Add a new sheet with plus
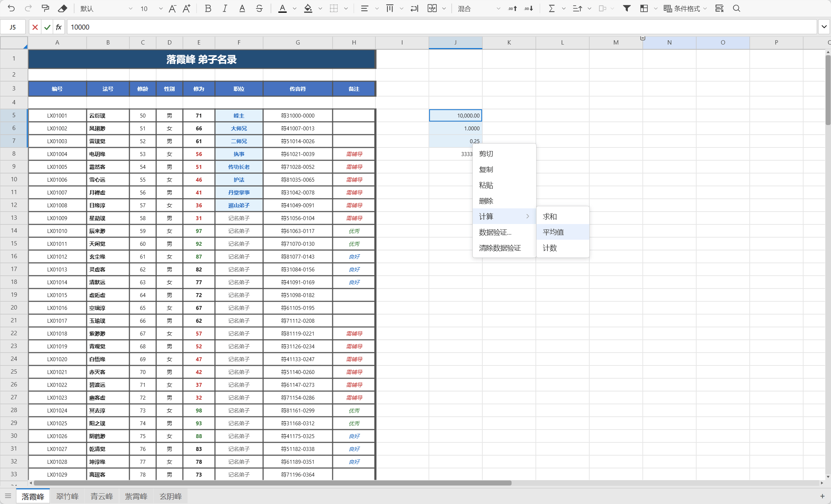 point(822,496)
